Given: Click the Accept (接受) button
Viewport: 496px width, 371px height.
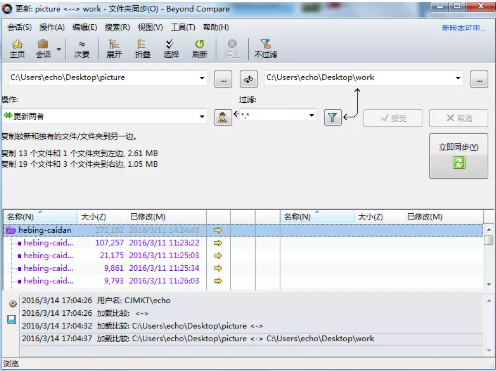Looking at the screenshot, I should pyautogui.click(x=393, y=118).
